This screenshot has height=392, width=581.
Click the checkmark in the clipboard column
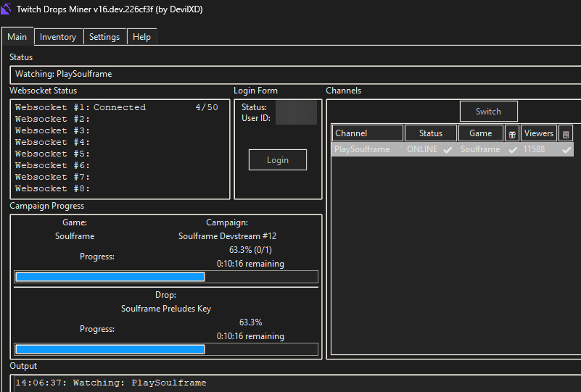(566, 150)
